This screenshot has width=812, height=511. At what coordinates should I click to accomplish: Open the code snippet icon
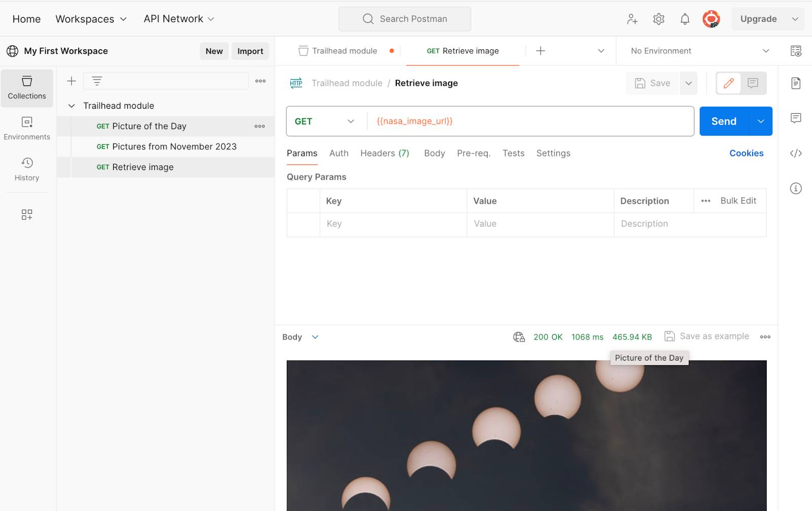[796, 153]
